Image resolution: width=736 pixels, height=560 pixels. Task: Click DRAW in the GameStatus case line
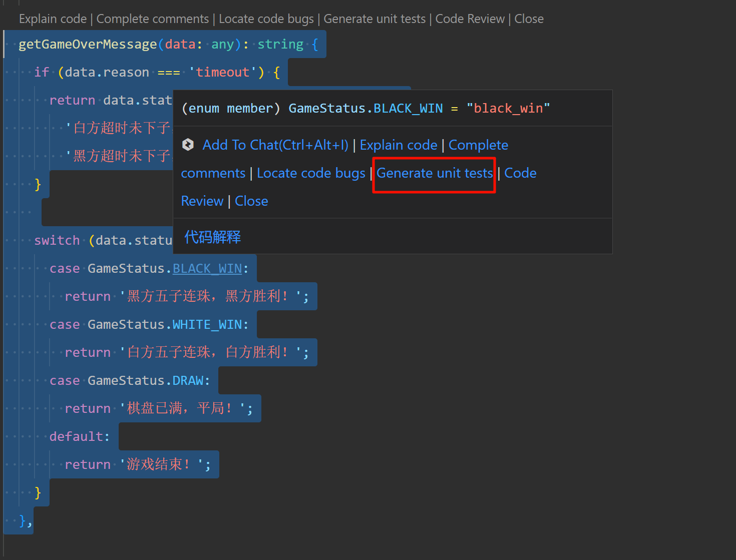188,381
